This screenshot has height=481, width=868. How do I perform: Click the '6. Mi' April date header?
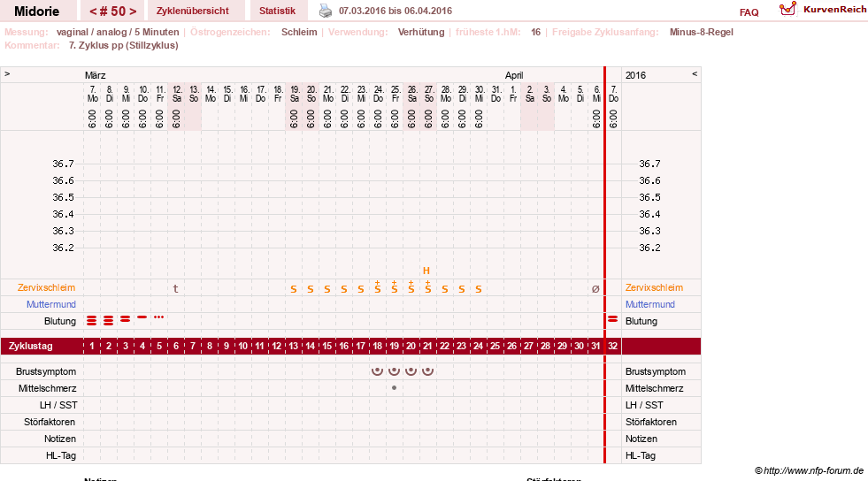tap(596, 94)
